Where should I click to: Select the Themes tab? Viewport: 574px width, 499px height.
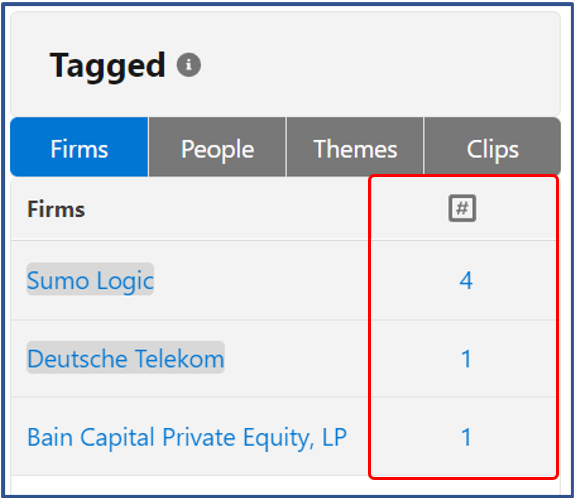tap(355, 148)
